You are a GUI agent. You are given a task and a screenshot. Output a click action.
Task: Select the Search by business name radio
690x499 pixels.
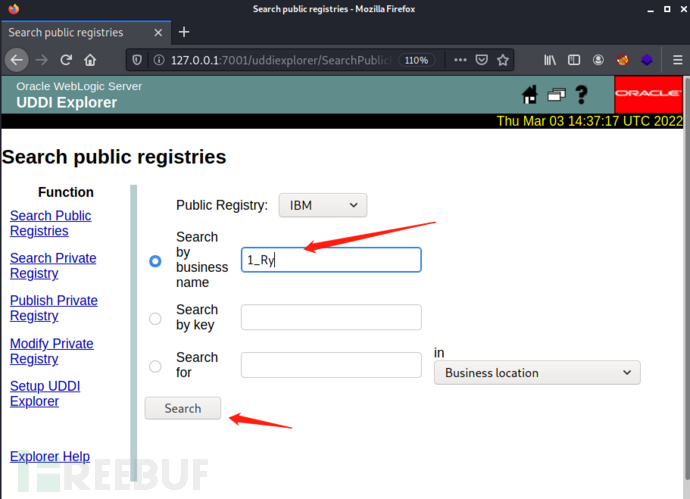coord(155,261)
